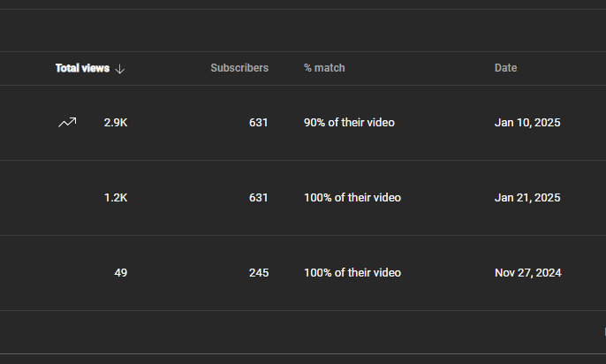Click the 49 total views value
Screen dimensions: 606x364
click(x=120, y=273)
